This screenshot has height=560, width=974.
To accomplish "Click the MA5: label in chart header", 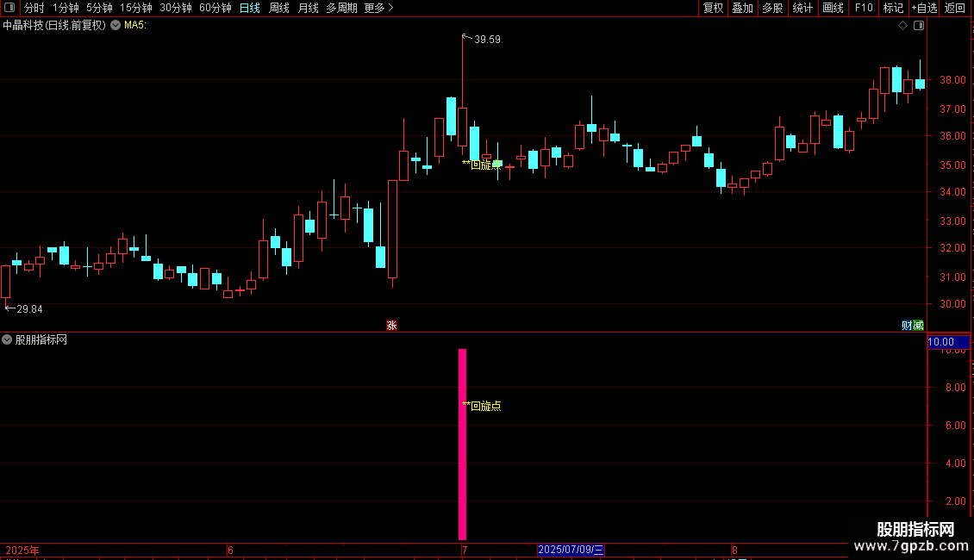I will click(134, 25).
